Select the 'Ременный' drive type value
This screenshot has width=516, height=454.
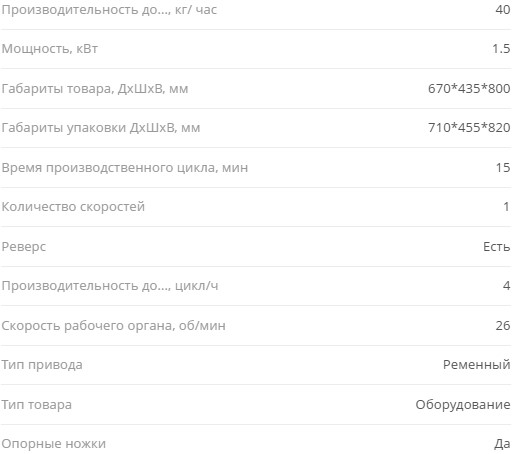pyautogui.click(x=477, y=364)
